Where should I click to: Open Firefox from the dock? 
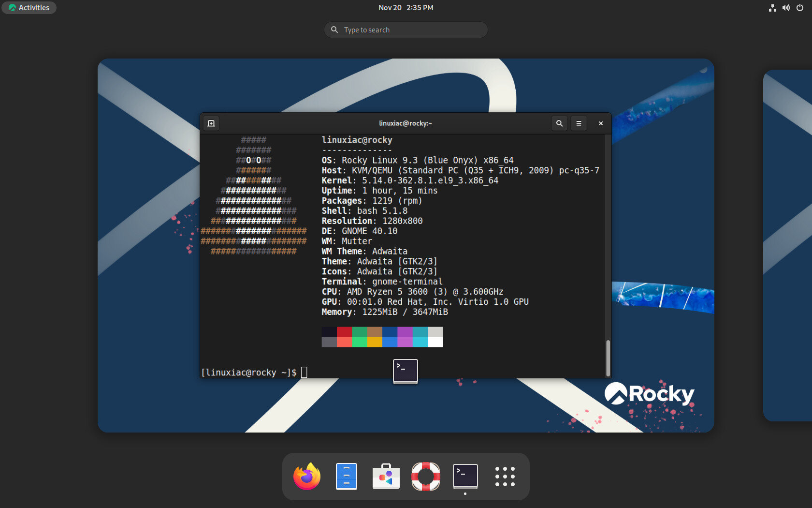(307, 477)
